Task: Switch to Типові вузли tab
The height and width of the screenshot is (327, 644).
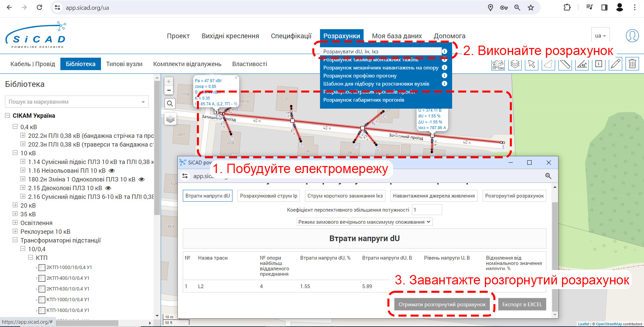Action: pyautogui.click(x=124, y=64)
